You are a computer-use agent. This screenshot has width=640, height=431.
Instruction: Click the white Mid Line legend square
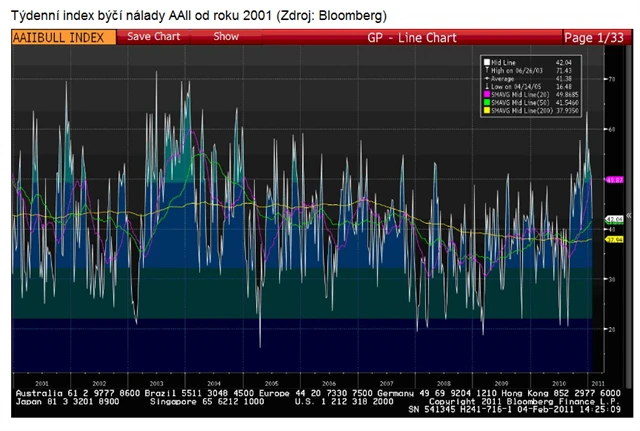click(484, 61)
